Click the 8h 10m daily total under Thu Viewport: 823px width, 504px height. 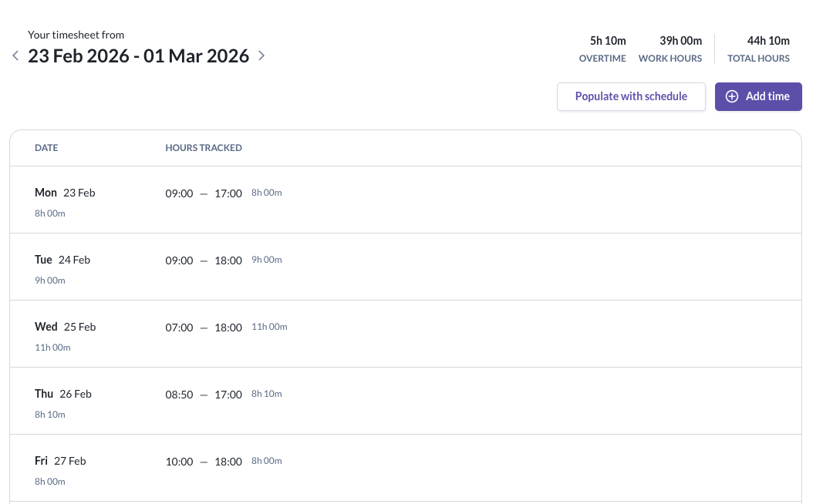[x=50, y=415]
